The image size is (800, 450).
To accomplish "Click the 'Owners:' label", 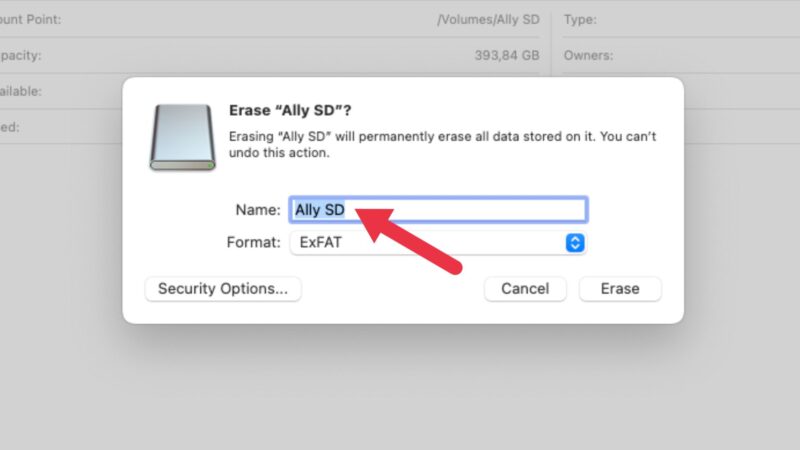I will (x=588, y=56).
